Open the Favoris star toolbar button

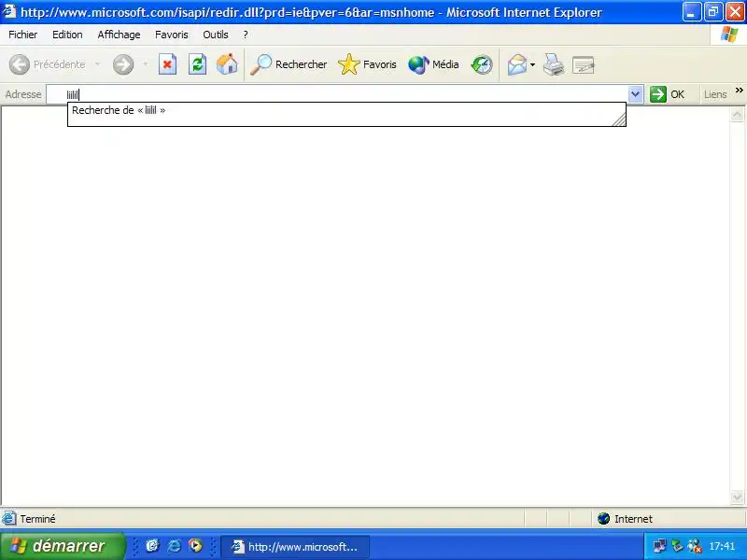click(x=367, y=64)
